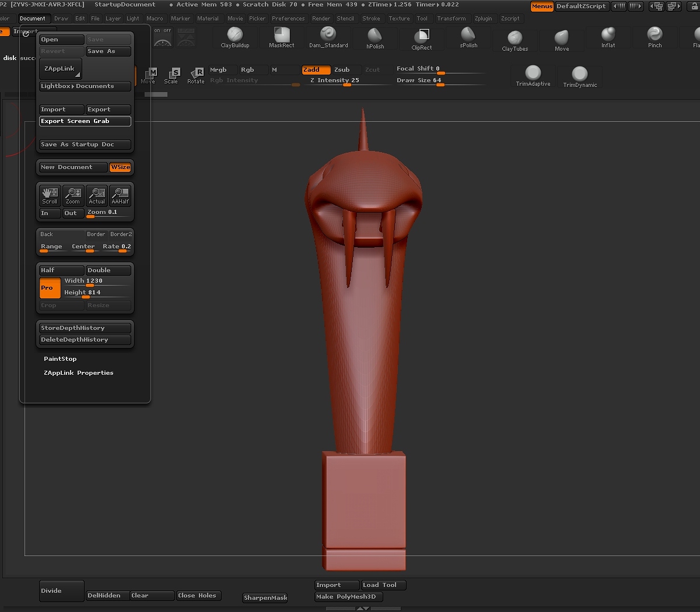Toggle the Menus visibility button

click(542, 6)
